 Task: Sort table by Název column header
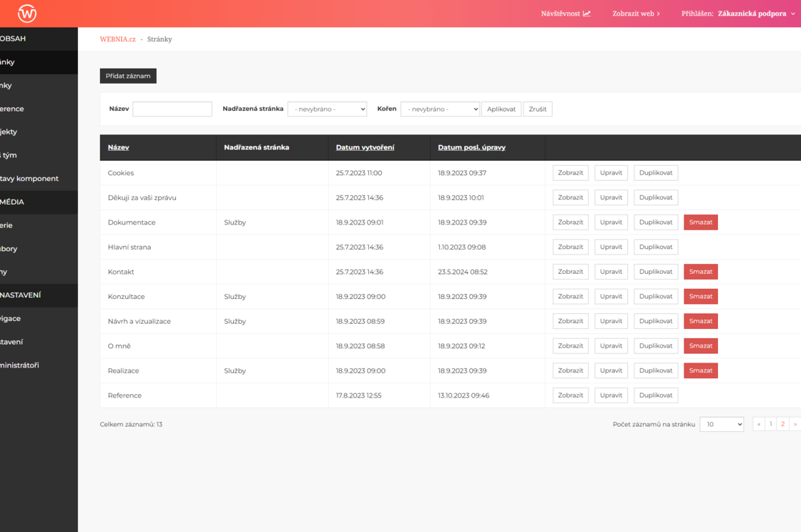119,147
